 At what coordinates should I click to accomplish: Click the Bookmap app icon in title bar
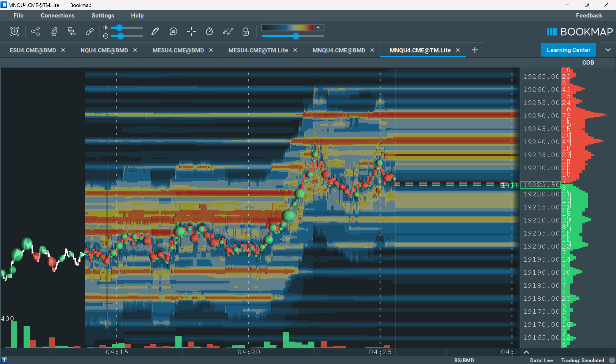click(x=4, y=5)
